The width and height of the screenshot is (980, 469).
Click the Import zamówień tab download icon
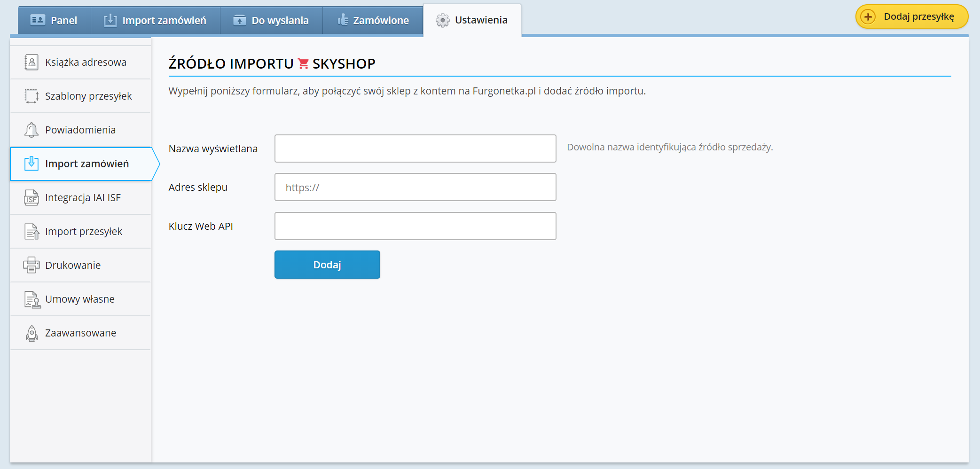[110, 20]
